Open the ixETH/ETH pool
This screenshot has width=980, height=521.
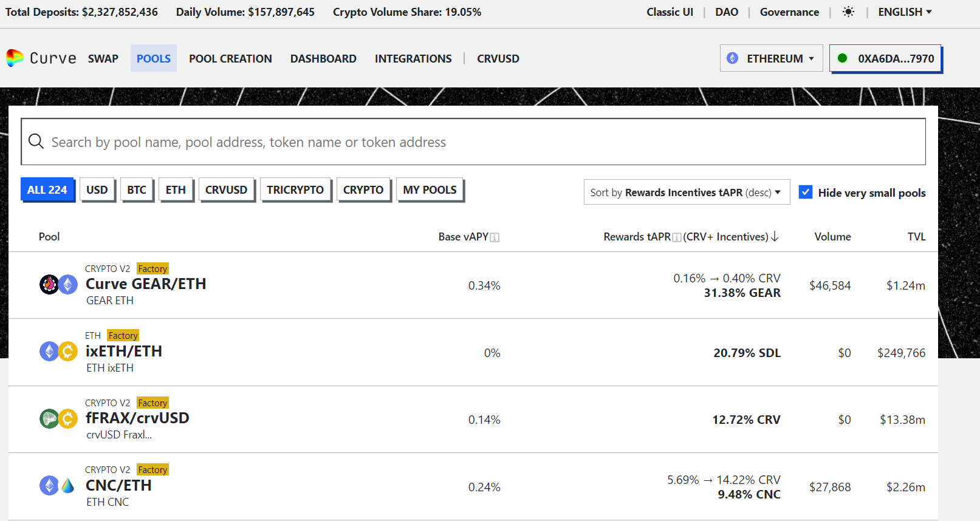pyautogui.click(x=124, y=351)
